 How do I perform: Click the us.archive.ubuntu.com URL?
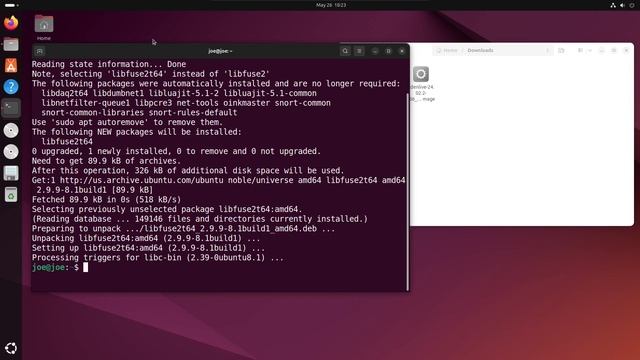[x=142, y=180]
